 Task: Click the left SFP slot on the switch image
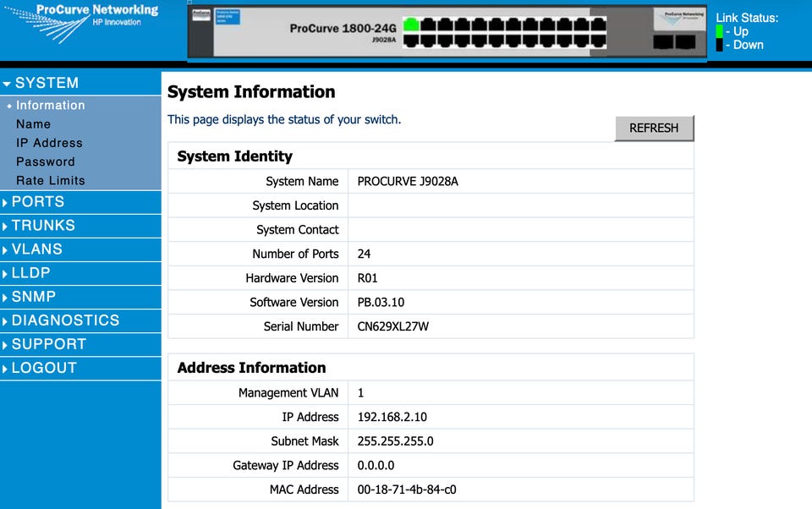coord(663,42)
